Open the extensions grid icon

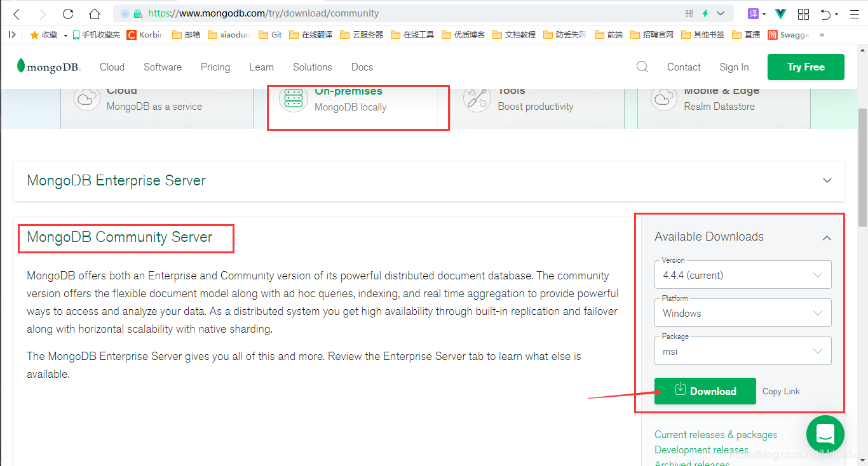tap(803, 13)
